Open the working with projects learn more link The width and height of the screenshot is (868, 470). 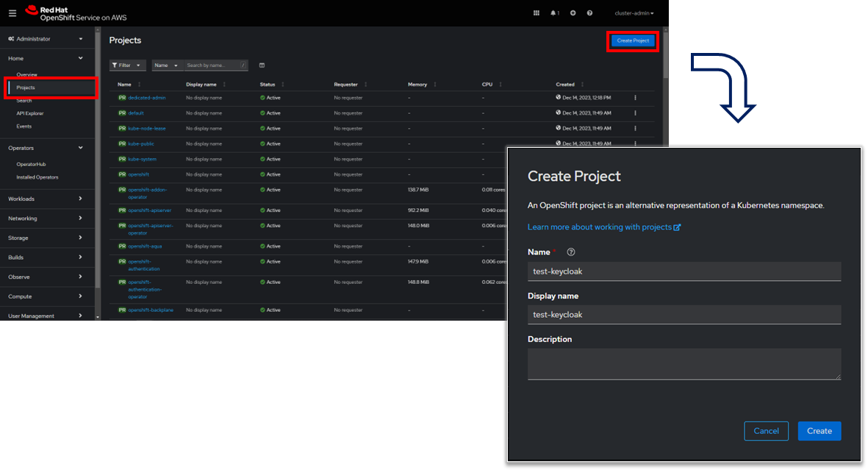pyautogui.click(x=604, y=227)
